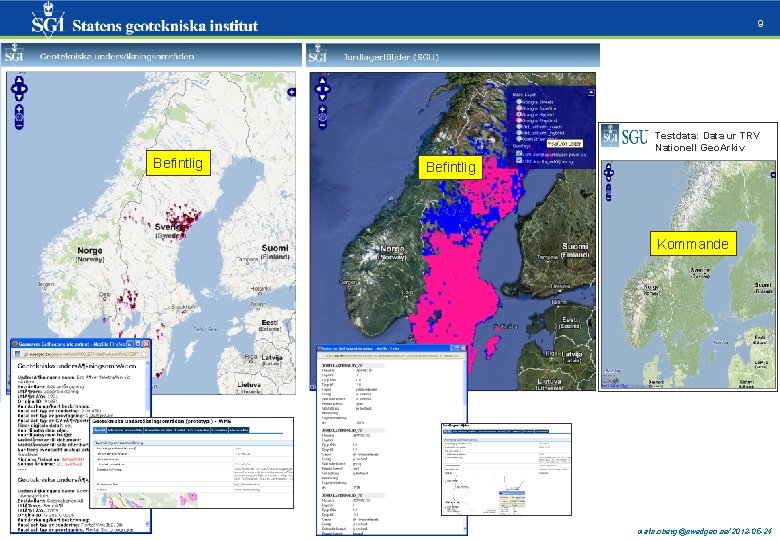This screenshot has width=780, height=540.
Task: Click pan control on Testdata TRV map
Action: [x=609, y=173]
